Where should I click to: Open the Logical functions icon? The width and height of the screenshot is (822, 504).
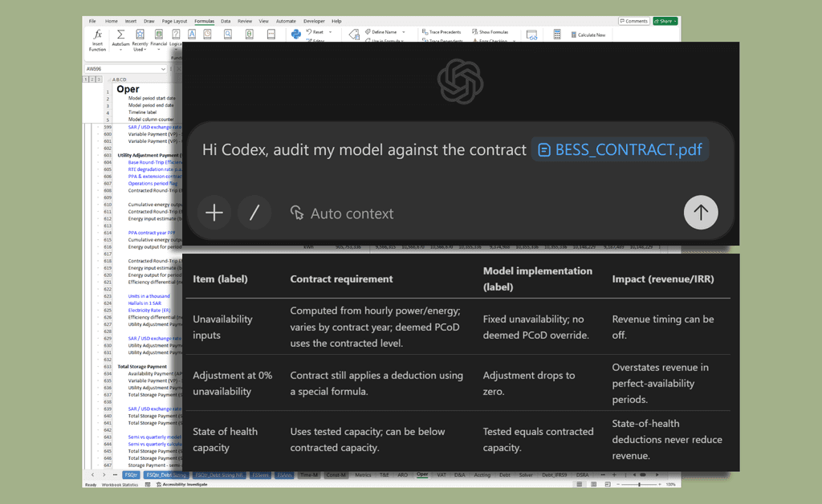tap(176, 35)
